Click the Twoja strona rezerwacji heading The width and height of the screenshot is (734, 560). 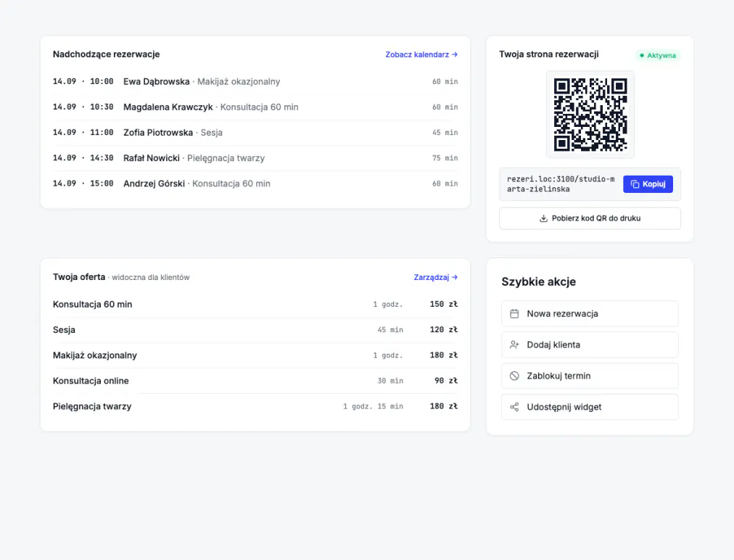(x=548, y=54)
